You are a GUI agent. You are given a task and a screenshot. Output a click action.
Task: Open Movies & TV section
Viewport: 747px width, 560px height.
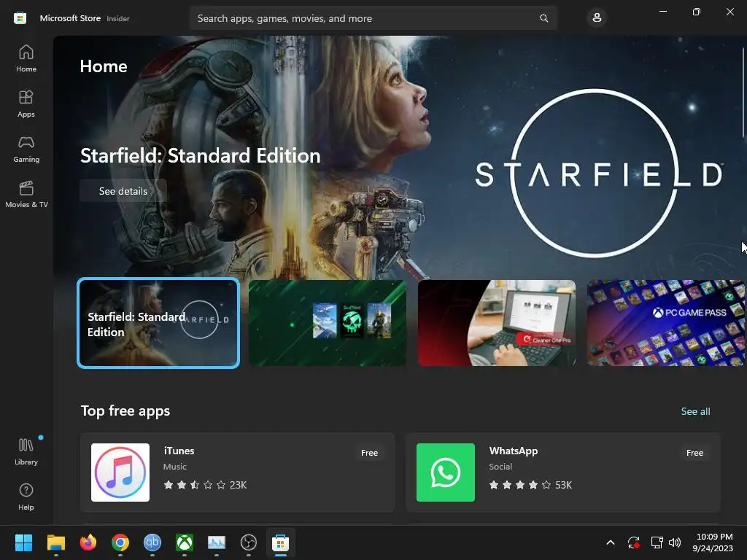[x=26, y=194]
